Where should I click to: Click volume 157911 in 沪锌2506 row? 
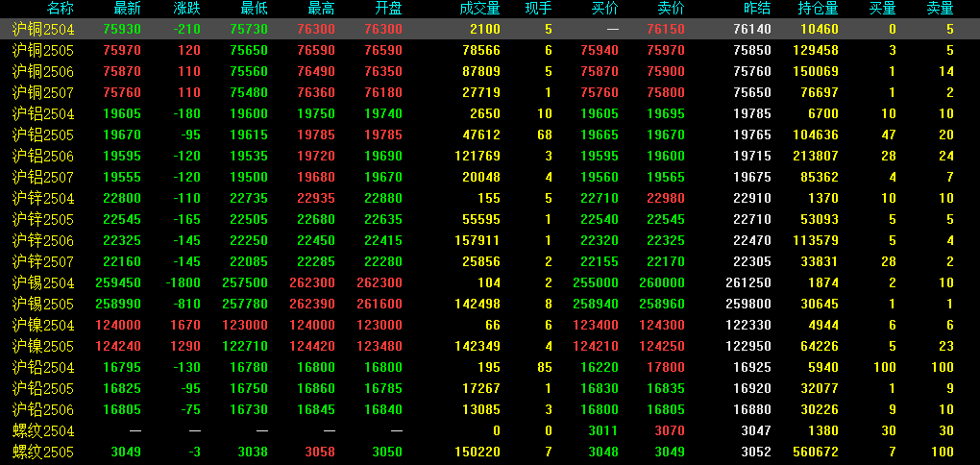[x=478, y=240]
